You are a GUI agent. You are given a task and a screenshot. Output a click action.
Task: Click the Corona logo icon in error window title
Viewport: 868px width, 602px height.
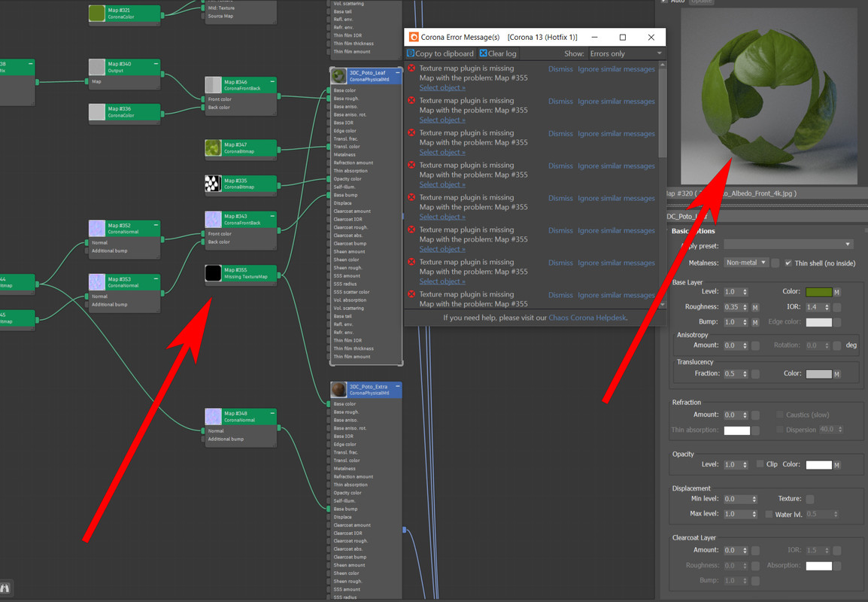(x=414, y=37)
